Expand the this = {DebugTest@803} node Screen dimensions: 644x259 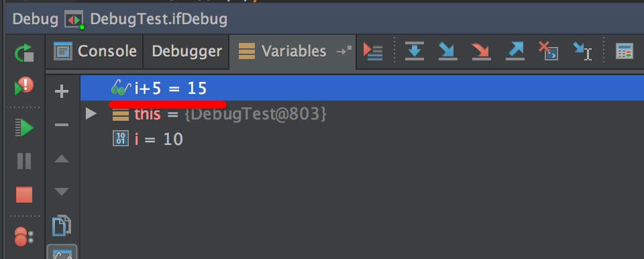point(91,113)
